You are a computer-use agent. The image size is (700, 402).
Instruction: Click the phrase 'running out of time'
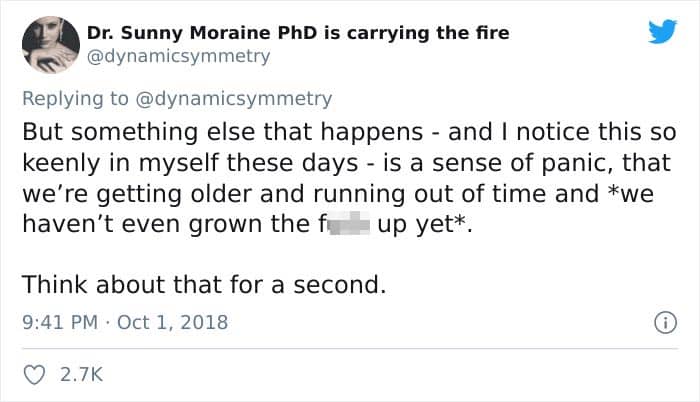coord(429,194)
